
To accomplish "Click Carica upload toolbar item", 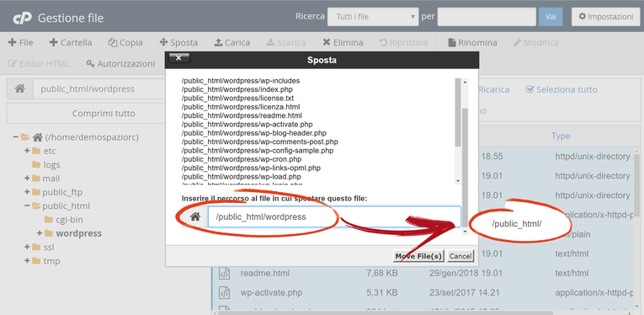I will pos(232,43).
